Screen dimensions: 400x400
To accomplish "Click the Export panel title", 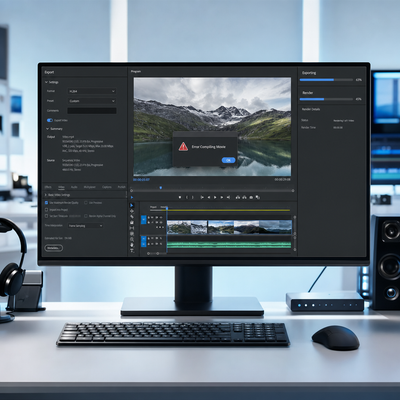I will coord(49,72).
